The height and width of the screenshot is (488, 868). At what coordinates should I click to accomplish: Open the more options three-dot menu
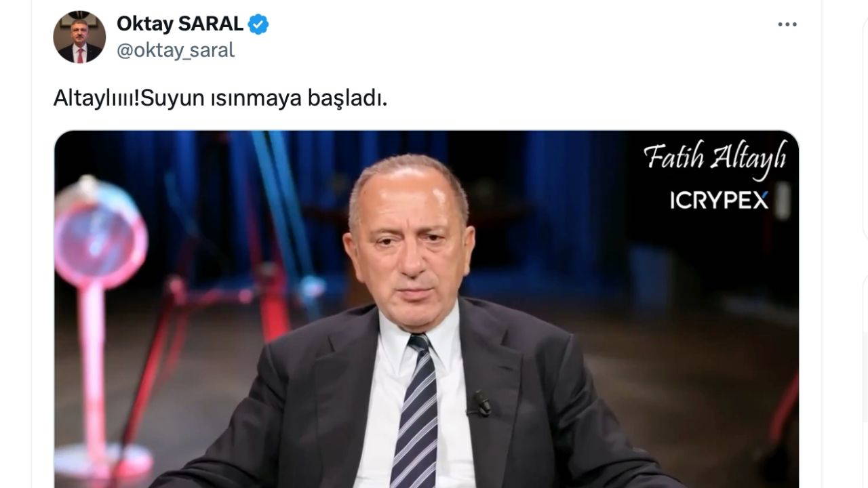tap(787, 24)
